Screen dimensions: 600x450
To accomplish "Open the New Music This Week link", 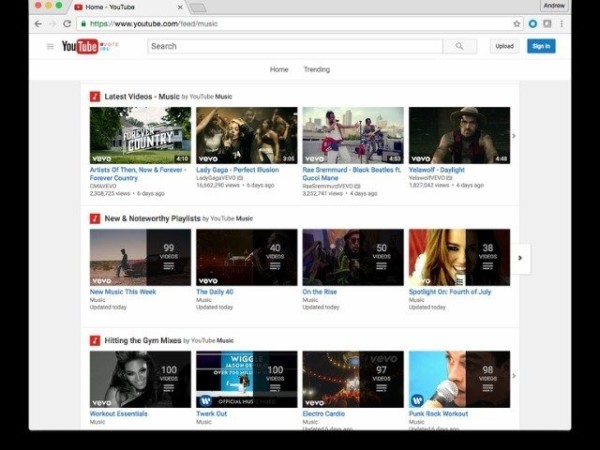I will [x=123, y=292].
